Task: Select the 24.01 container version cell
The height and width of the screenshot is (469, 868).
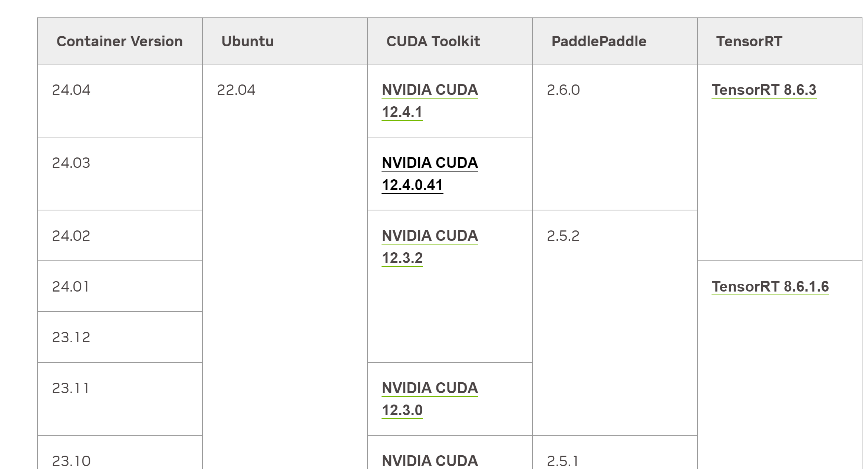Action: 120,286
